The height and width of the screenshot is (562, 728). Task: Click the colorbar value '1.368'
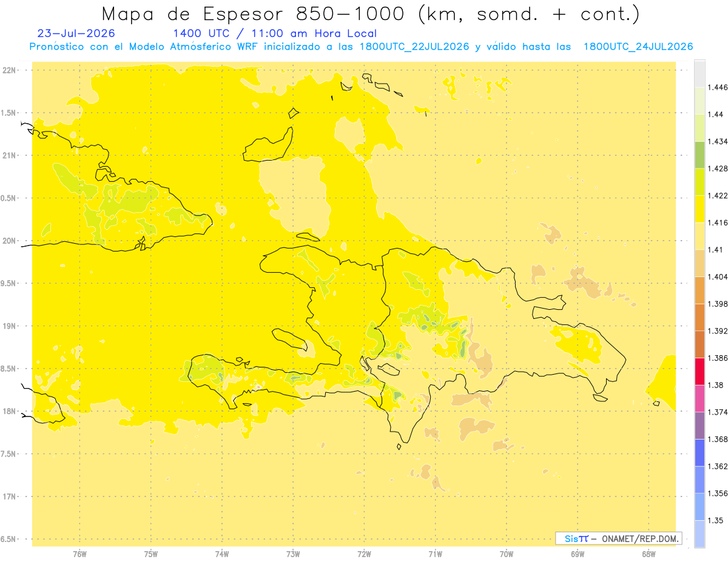pos(717,439)
